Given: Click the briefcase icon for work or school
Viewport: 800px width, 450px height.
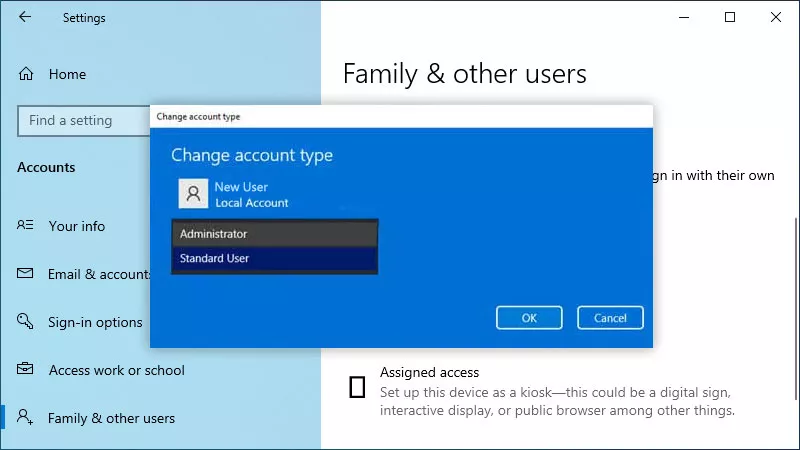Looking at the screenshot, I should [x=25, y=368].
